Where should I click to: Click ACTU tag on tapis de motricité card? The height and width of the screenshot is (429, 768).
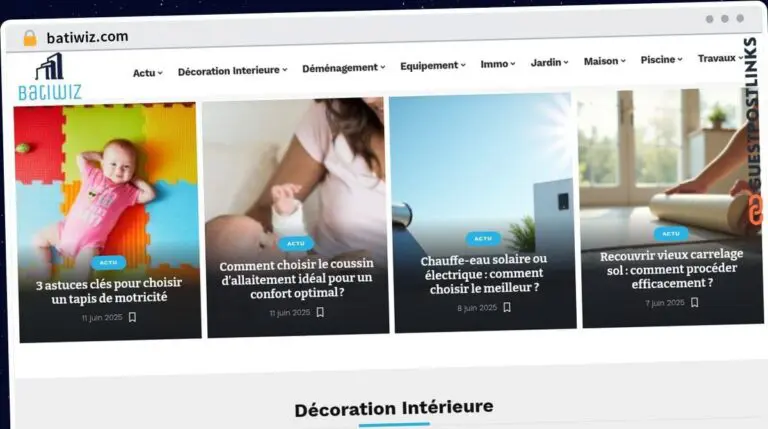(108, 262)
